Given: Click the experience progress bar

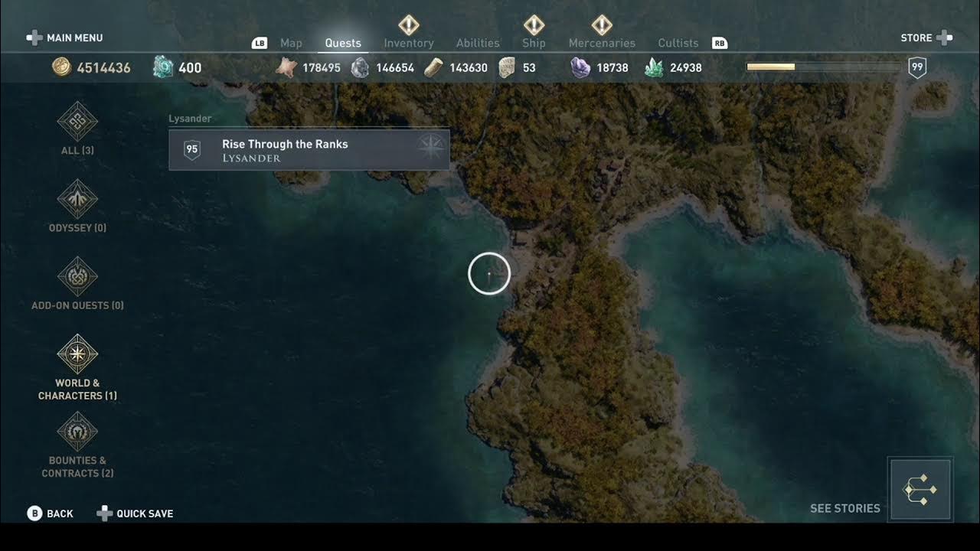Looking at the screenshot, I should (824, 67).
